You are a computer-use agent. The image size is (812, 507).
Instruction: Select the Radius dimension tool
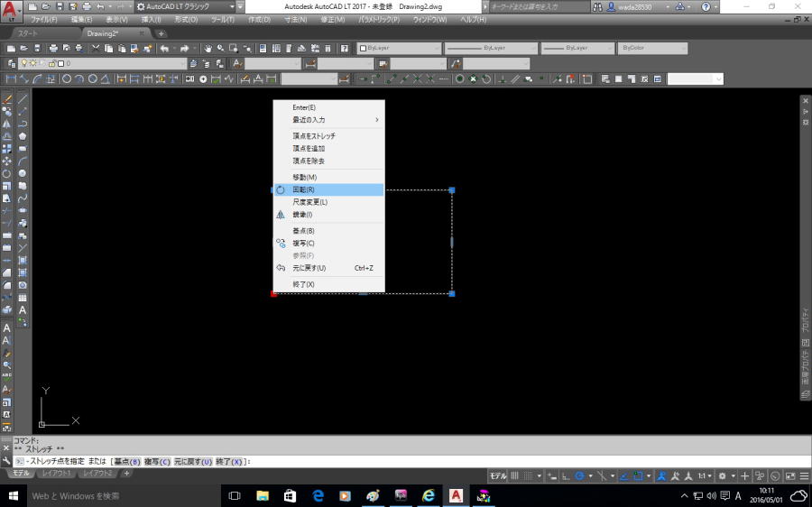(x=67, y=78)
